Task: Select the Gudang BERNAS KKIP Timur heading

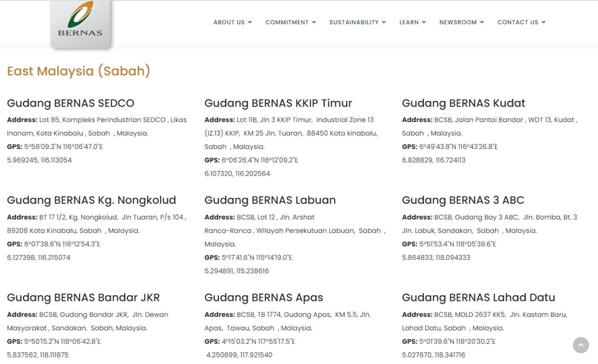Action: tap(278, 103)
